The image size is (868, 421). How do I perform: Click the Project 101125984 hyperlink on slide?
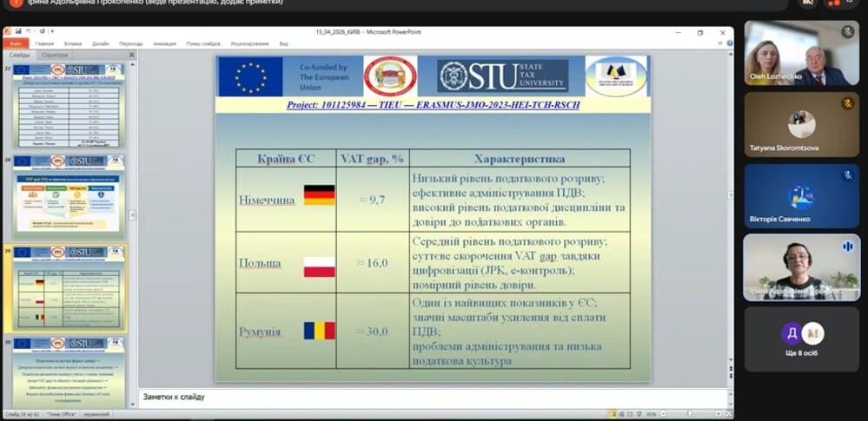click(433, 104)
